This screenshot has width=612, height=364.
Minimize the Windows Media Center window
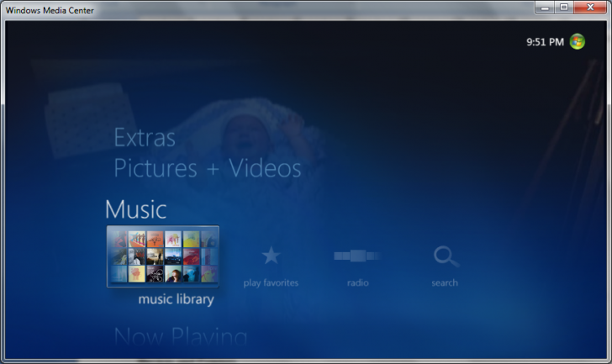pos(546,8)
